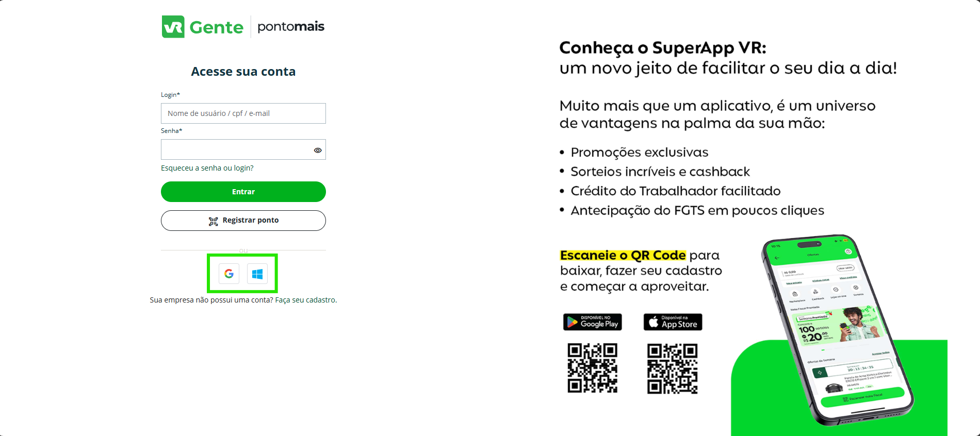Follow the "Faça seu cadastro" link
The image size is (980, 436).
pyautogui.click(x=306, y=300)
